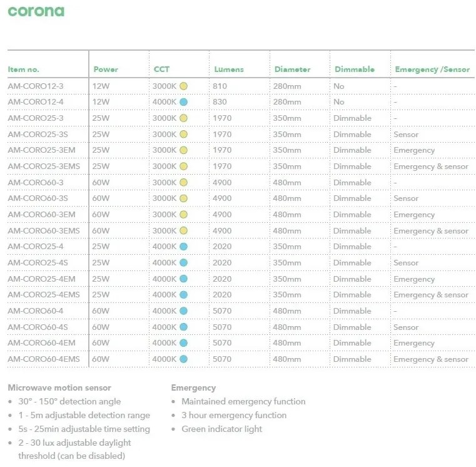Click the 810 lumens value
The height and width of the screenshot is (467, 476).
[x=220, y=86]
